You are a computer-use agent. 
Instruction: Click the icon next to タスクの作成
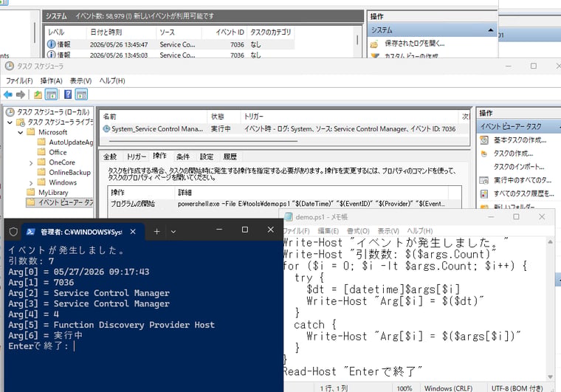click(484, 154)
